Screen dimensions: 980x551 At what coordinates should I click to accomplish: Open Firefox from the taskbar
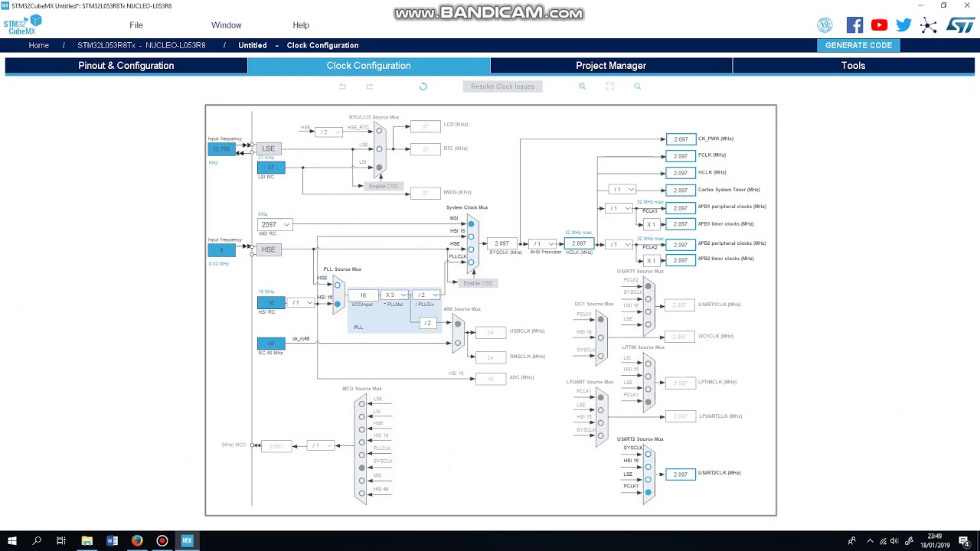point(137,540)
